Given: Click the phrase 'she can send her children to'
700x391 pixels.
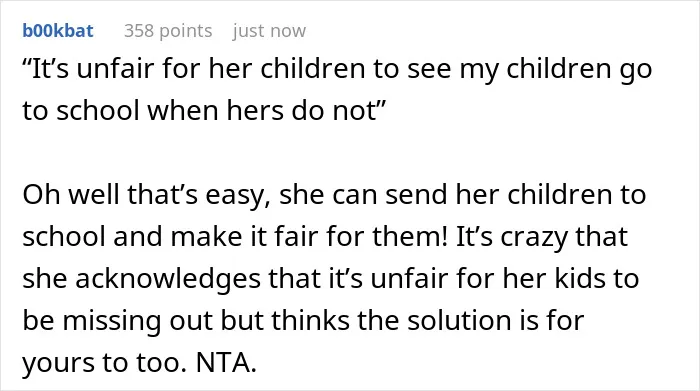Looking at the screenshot, I should click(x=462, y=195).
